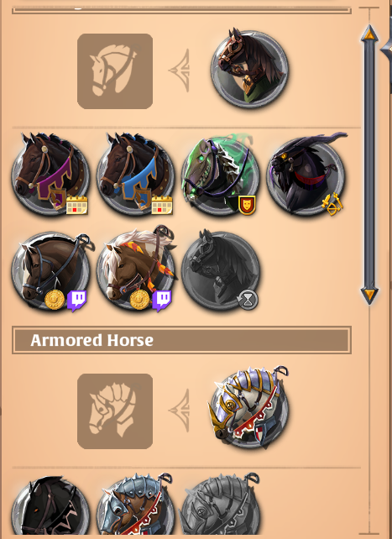This screenshot has width=392, height=539.
Task: Click the arrow beside the Riding Horse slot
Action: tap(180, 71)
